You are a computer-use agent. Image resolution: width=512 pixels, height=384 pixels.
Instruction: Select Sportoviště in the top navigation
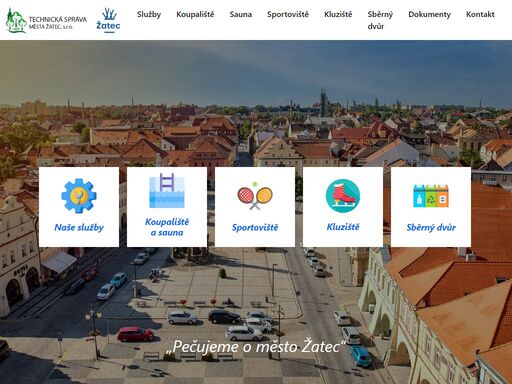(x=288, y=14)
